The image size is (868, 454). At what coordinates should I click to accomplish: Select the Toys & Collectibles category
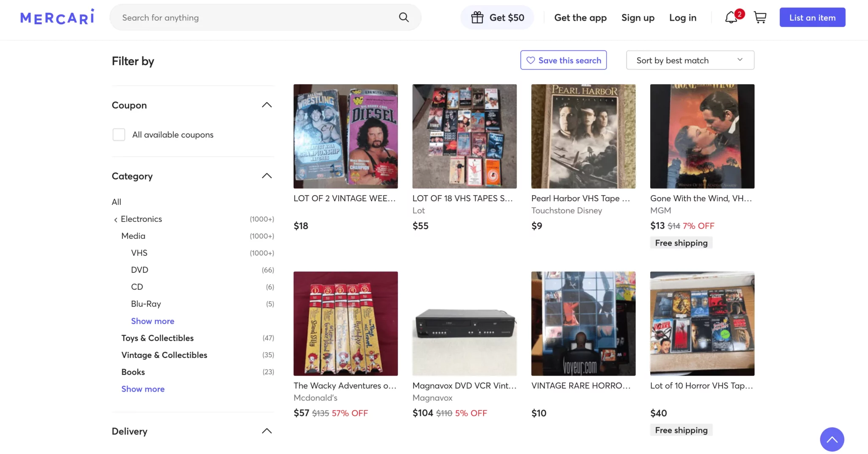[x=157, y=338]
